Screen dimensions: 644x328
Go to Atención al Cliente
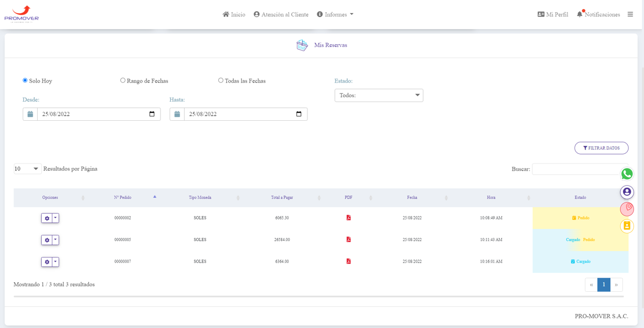click(281, 15)
